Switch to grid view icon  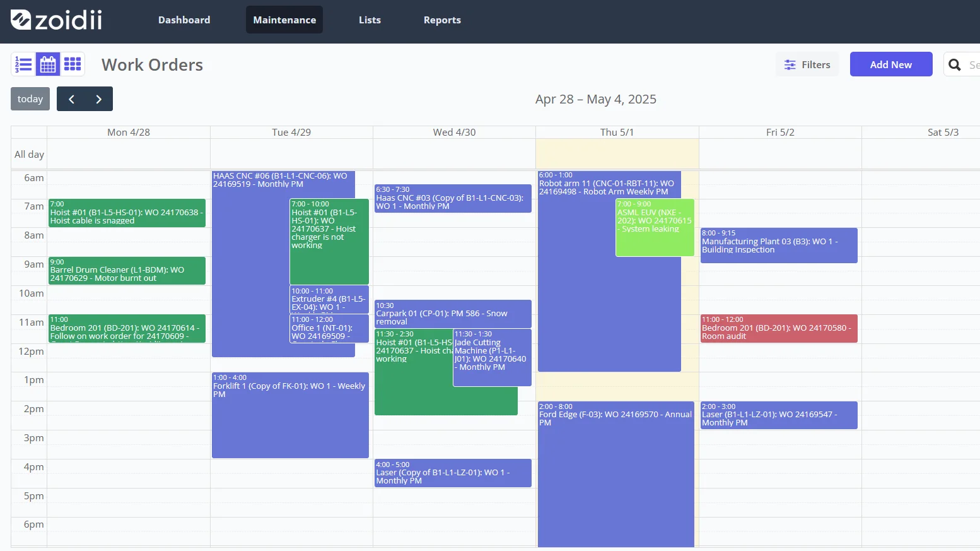coord(73,64)
